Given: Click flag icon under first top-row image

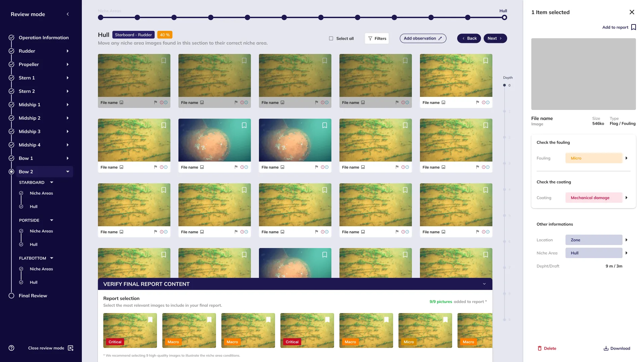Looking at the screenshot, I should point(155,102).
